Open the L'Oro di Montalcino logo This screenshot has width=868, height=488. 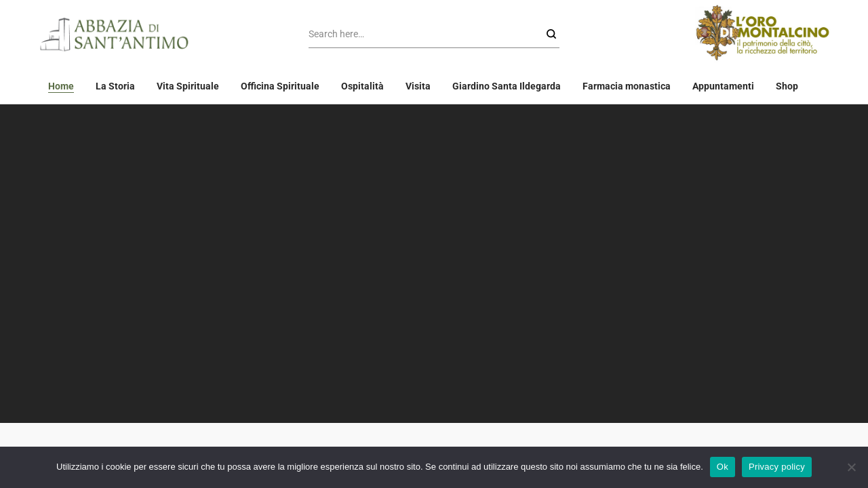coord(762,33)
